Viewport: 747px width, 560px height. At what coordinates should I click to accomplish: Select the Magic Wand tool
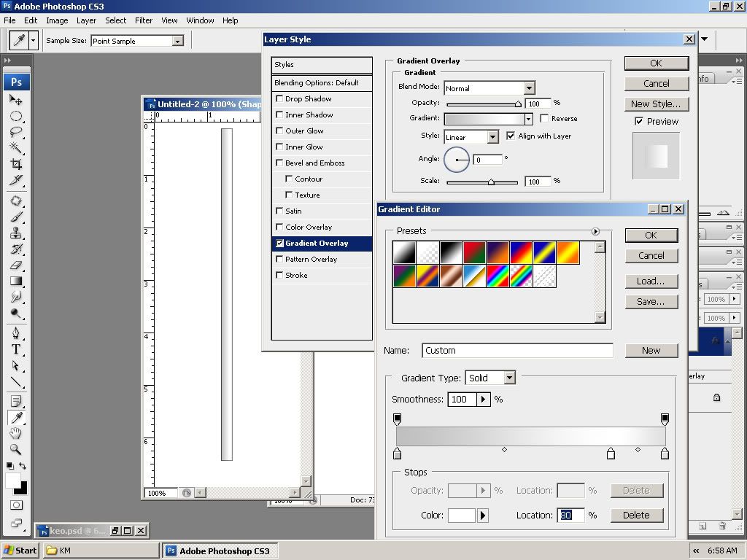(16, 148)
